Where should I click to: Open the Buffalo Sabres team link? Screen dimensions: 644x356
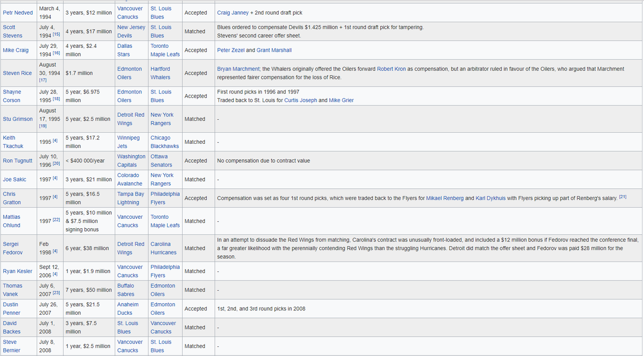click(x=126, y=290)
